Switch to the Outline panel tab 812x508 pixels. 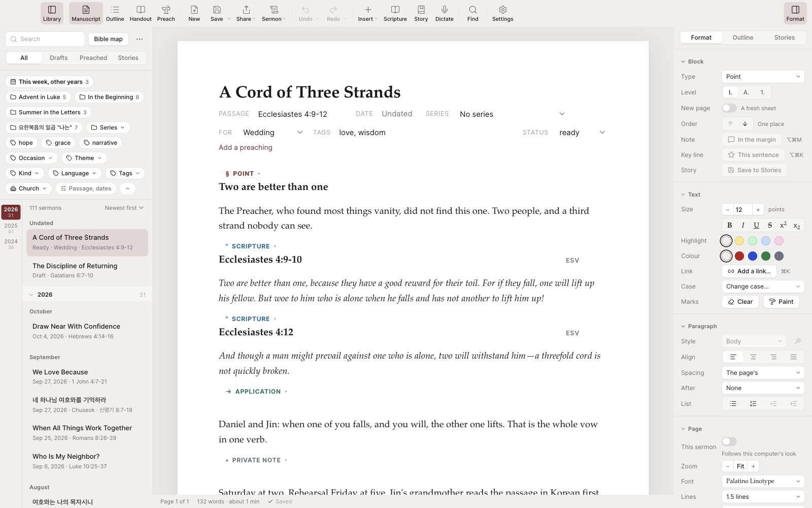(742, 38)
